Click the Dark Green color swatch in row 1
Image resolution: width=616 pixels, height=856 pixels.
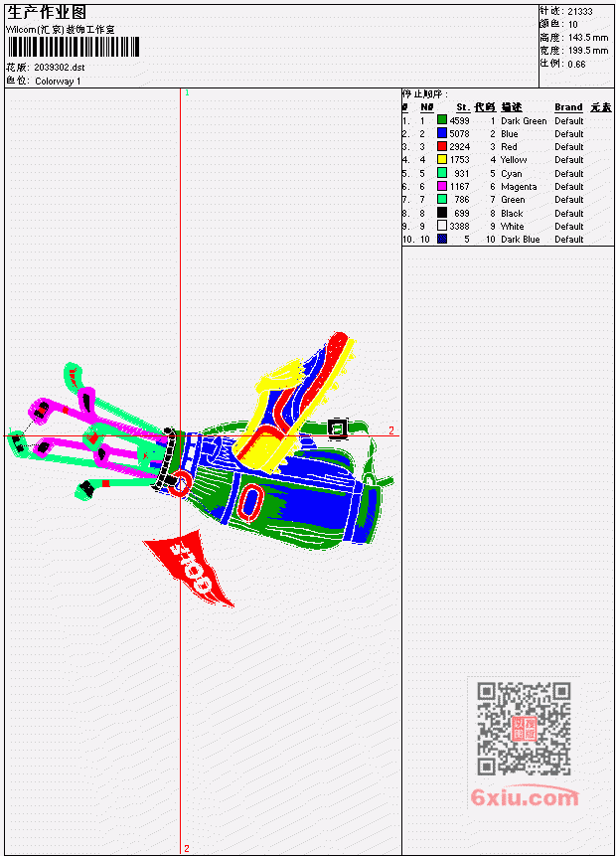point(442,120)
